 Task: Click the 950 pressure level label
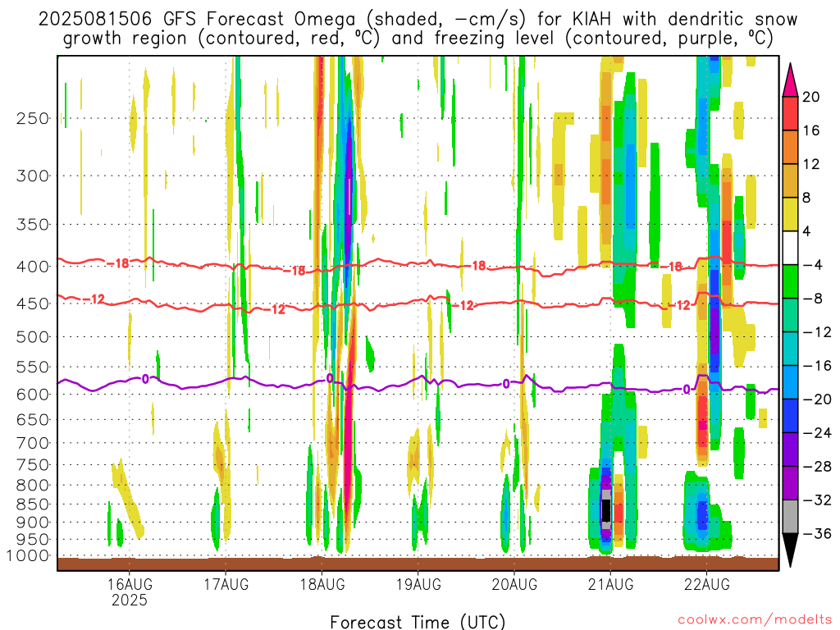coord(33,540)
